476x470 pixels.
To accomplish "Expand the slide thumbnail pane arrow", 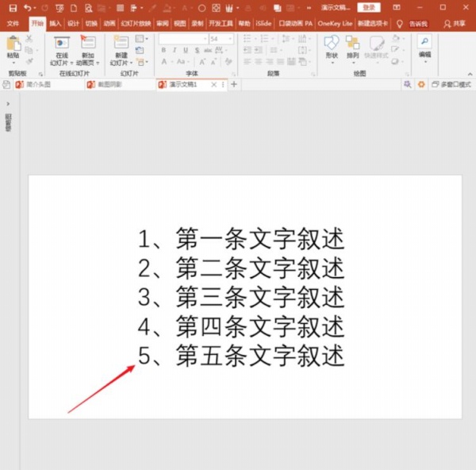I will 8,104.
